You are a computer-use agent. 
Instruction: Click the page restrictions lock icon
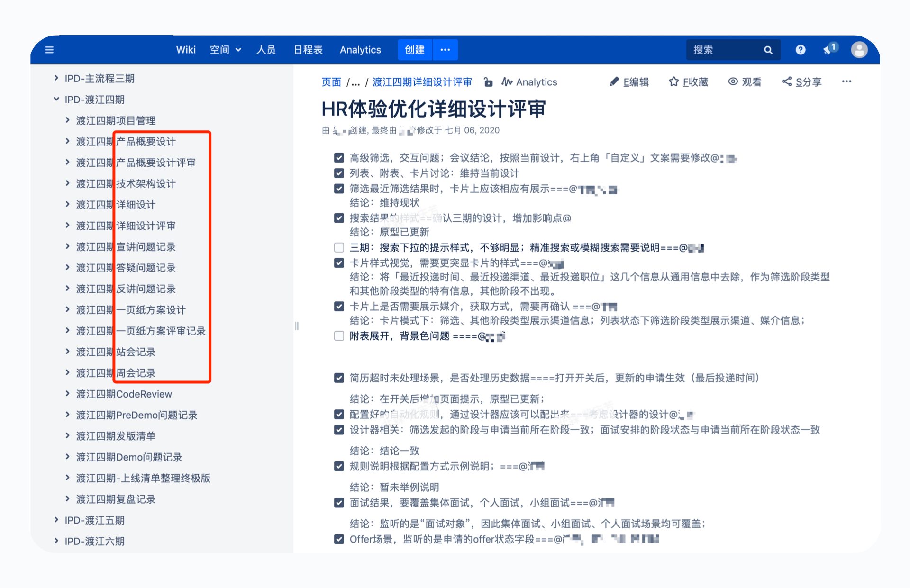pos(488,82)
